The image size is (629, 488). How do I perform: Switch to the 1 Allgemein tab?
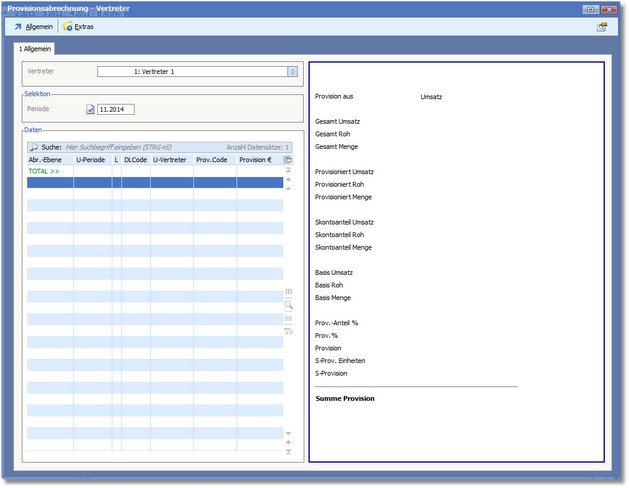(35, 48)
